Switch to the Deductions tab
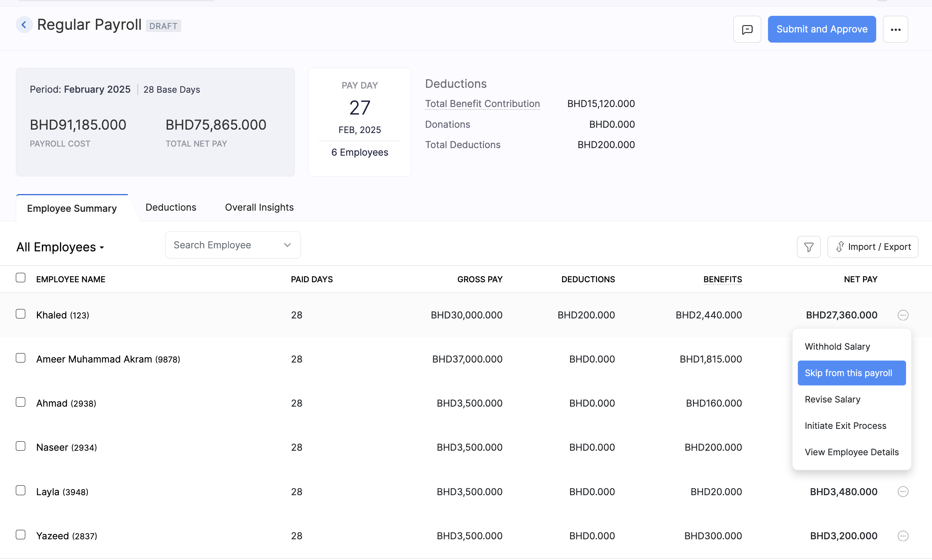This screenshot has width=932, height=560. [171, 207]
